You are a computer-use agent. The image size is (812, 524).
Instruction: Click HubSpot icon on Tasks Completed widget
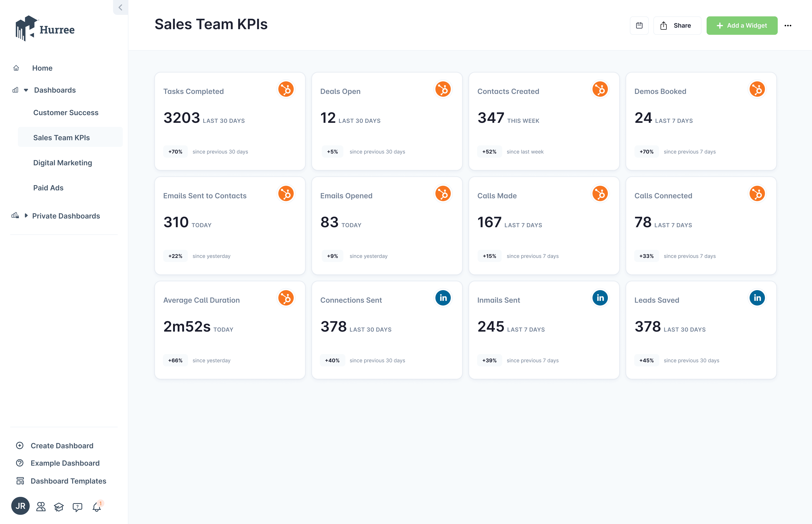tap(286, 89)
